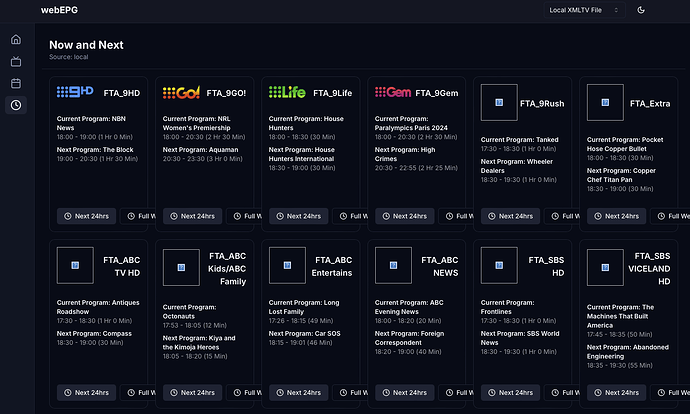Click the FTA_SBS HD placeholder logo
The height and width of the screenshot is (414, 690).
point(499,265)
